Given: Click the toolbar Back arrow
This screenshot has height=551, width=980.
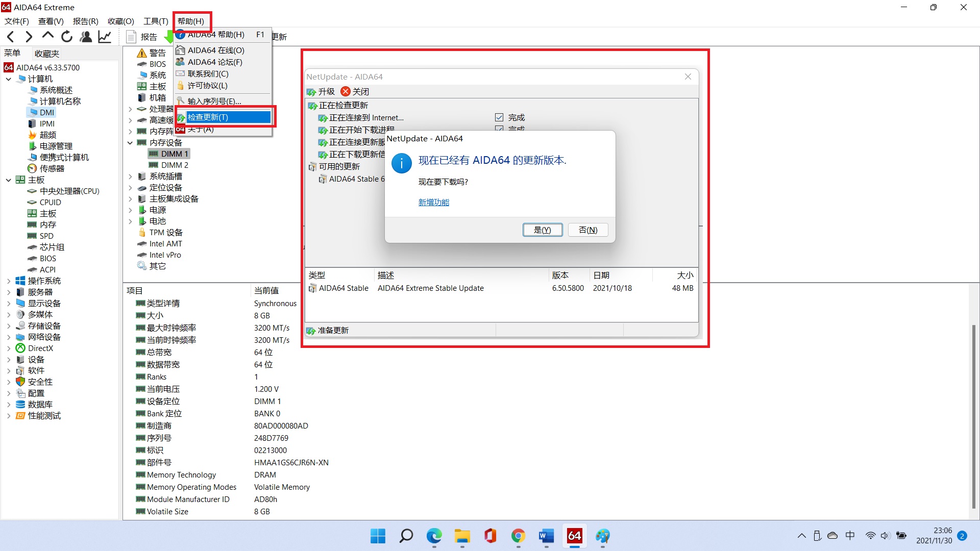Looking at the screenshot, I should [x=11, y=37].
